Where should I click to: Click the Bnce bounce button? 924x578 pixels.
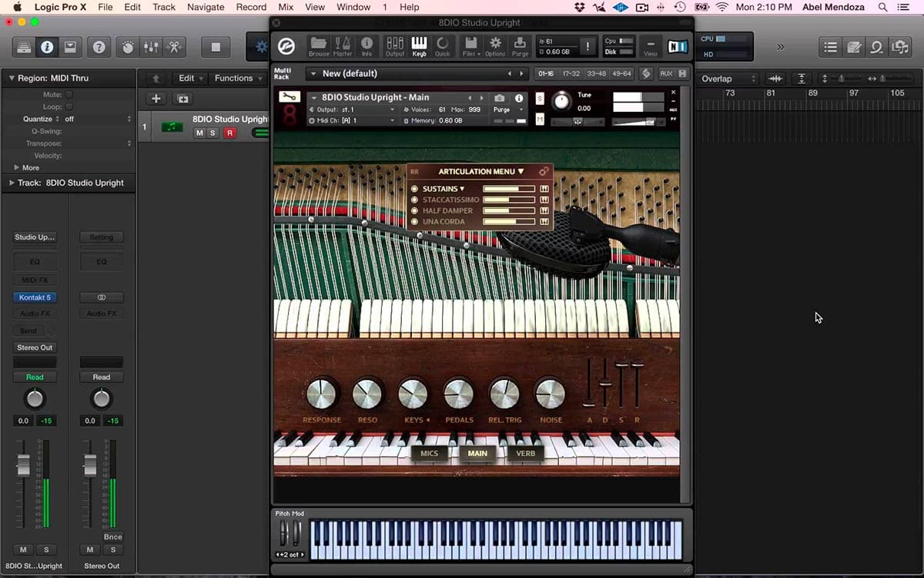click(112, 536)
